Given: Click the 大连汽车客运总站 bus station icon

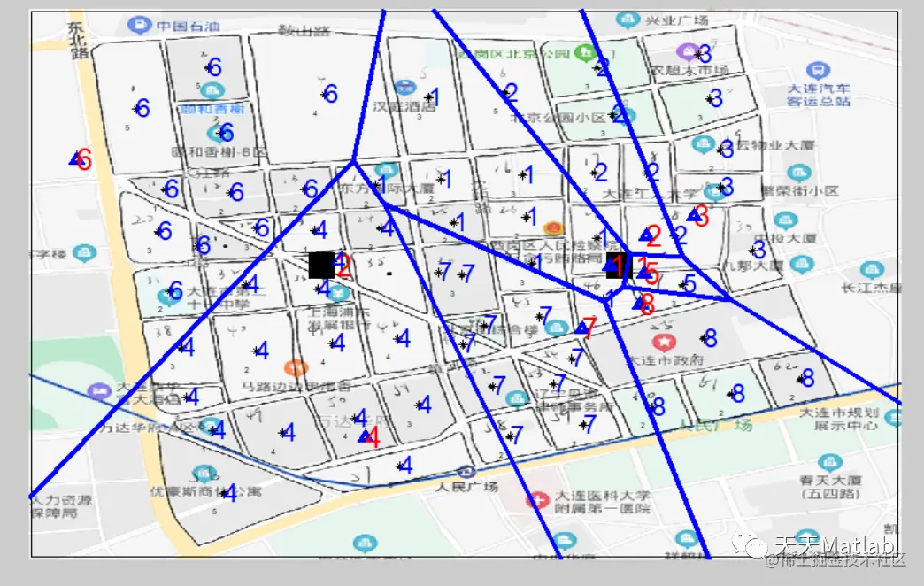Looking at the screenshot, I should click(x=817, y=71).
